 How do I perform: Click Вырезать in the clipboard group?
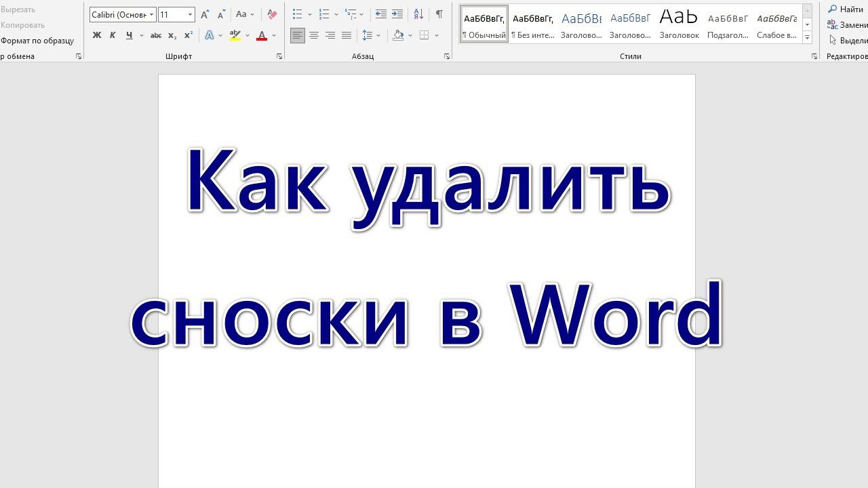(18, 9)
